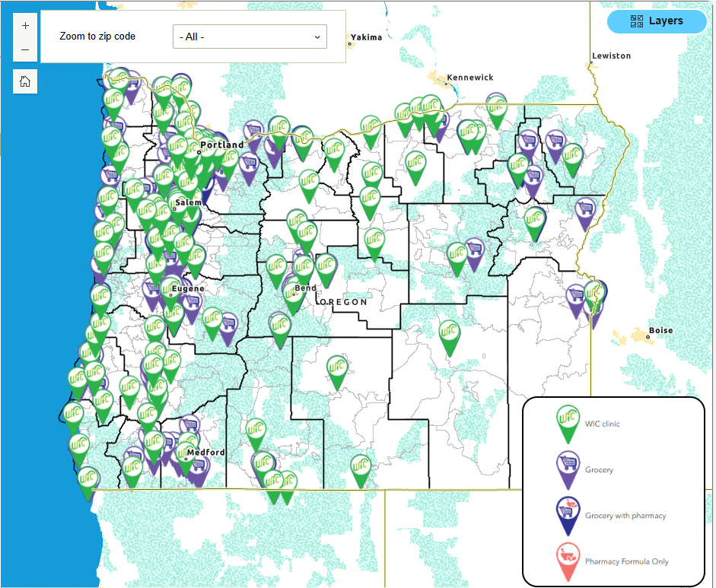Click the 'WIC clinic' legend text
The height and width of the screenshot is (588, 716).
603,424
